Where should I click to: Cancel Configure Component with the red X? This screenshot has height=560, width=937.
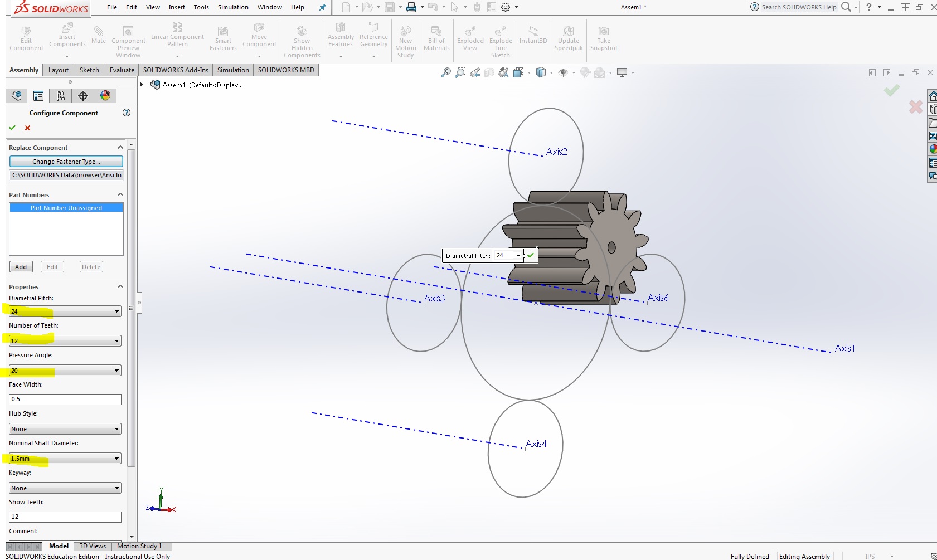coord(27,128)
